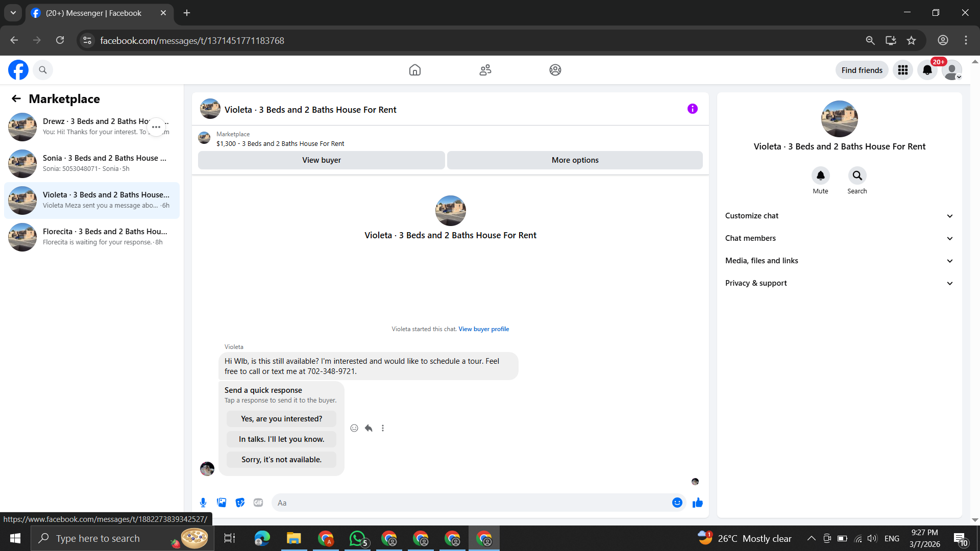
Task: Go to the Home feed icon
Action: pos(415,70)
